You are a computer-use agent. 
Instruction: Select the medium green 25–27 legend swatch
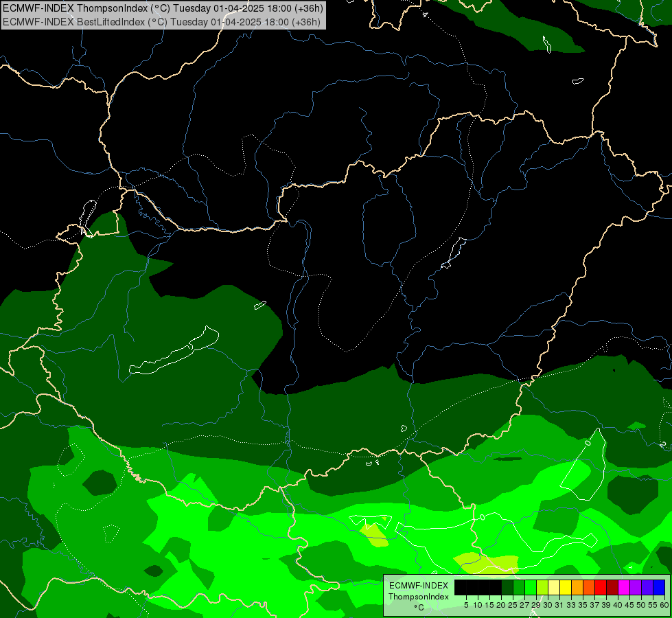[x=518, y=587]
